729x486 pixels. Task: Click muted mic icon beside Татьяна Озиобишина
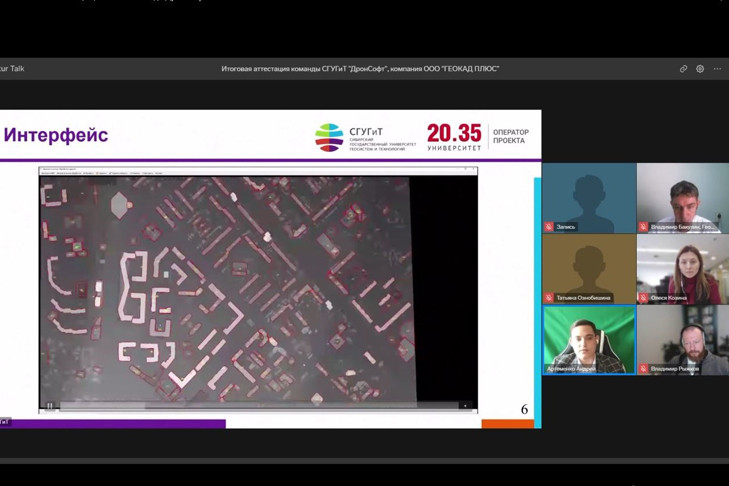549,298
